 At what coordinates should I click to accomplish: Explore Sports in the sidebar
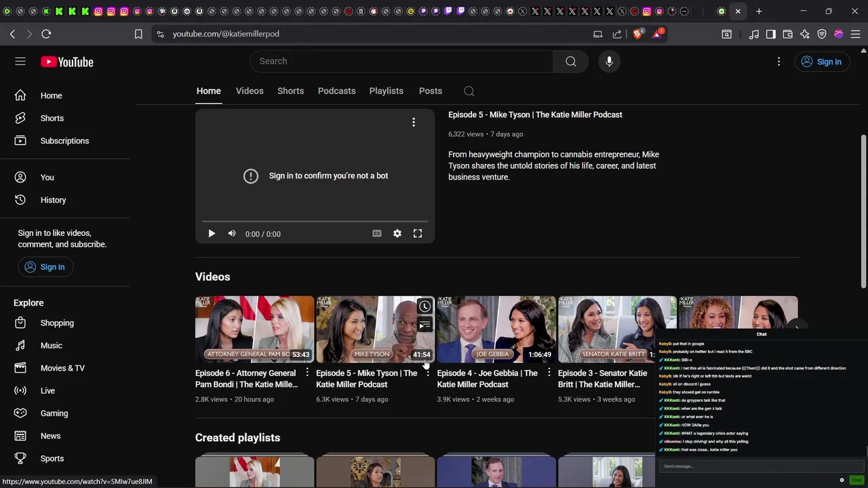point(64,459)
